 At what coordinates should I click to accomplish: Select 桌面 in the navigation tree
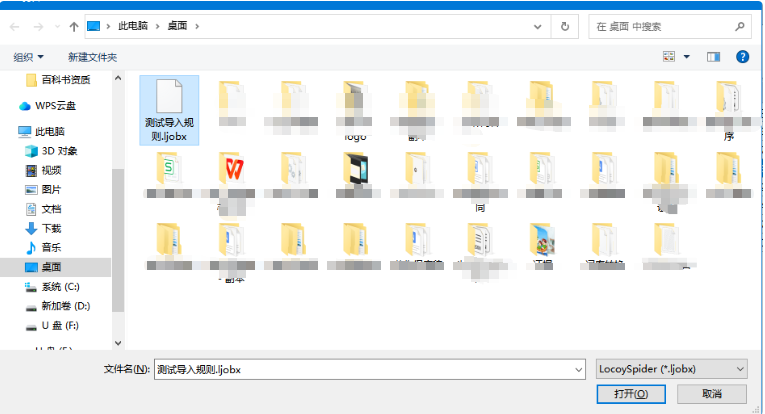point(56,267)
